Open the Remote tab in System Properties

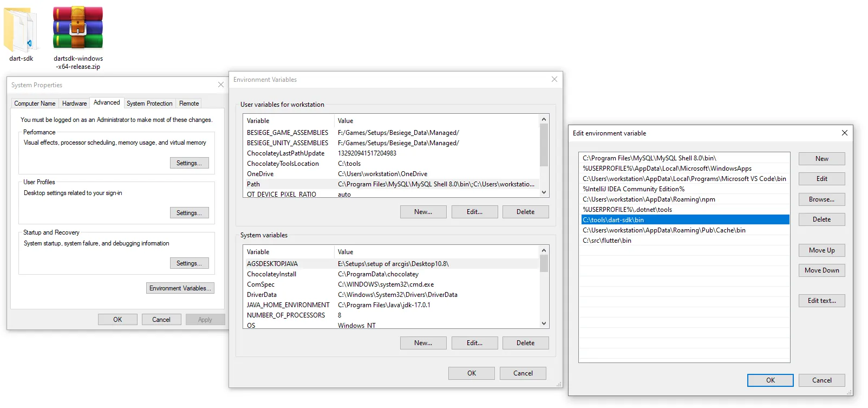pos(189,103)
